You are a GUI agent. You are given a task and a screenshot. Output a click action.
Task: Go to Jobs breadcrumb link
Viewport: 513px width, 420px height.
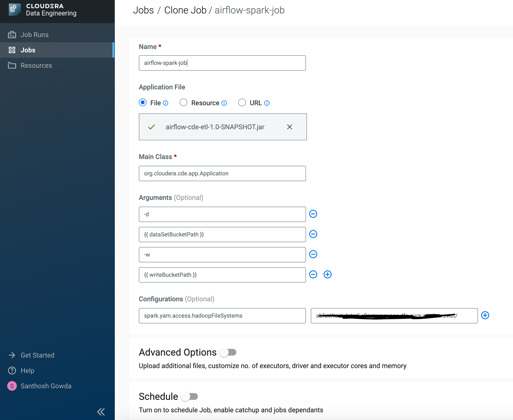(x=143, y=10)
